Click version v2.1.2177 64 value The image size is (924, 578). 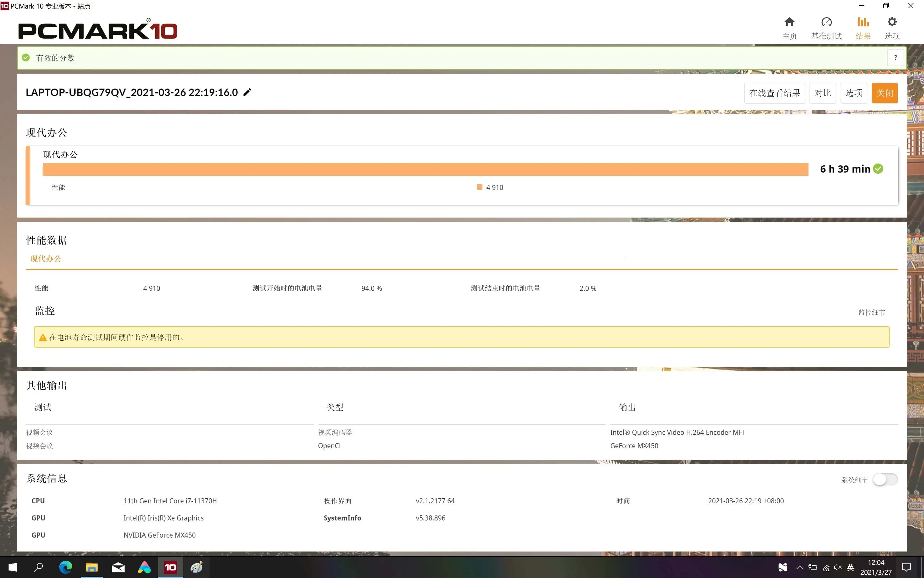tap(435, 501)
